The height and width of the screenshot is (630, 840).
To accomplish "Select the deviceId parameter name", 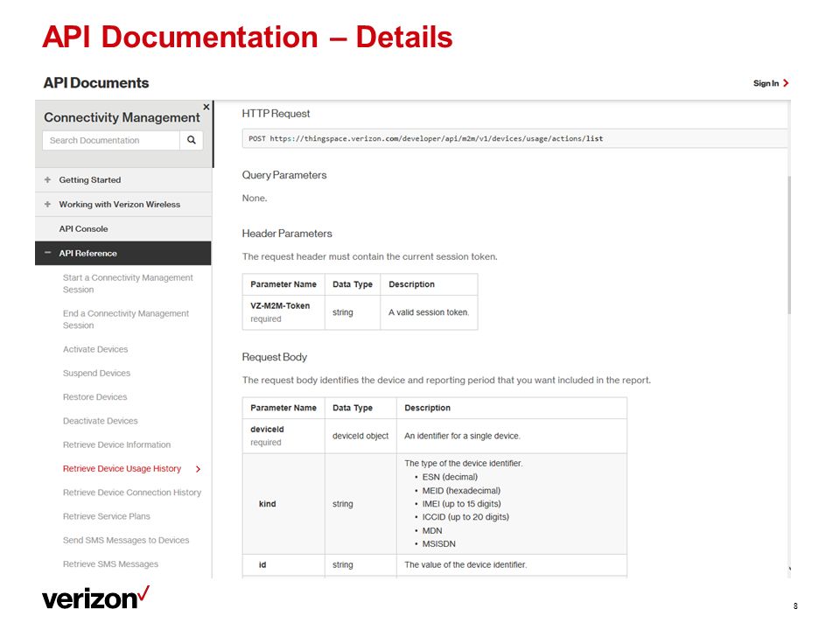I will pyautogui.click(x=268, y=430).
